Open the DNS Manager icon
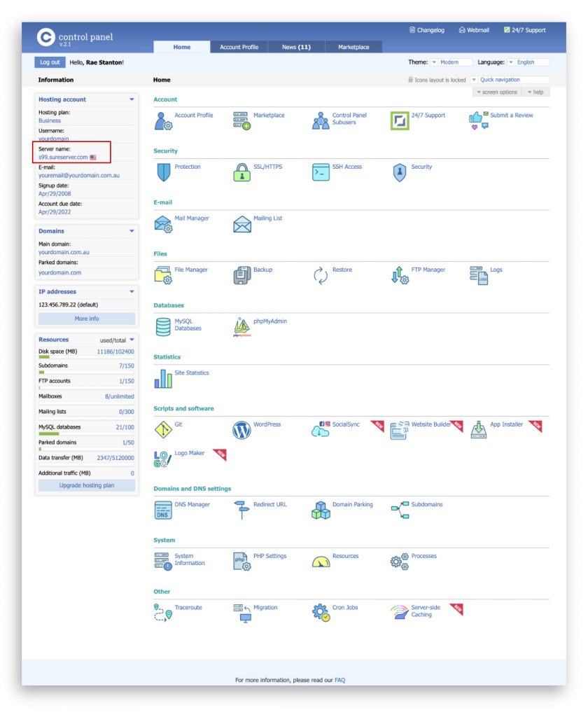 click(x=163, y=510)
